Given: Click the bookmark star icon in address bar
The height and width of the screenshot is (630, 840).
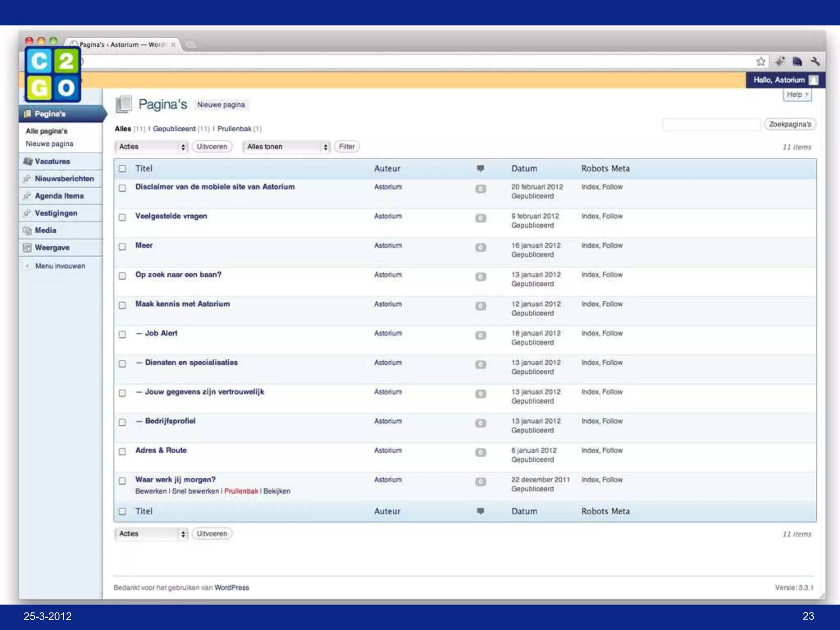Looking at the screenshot, I should (x=761, y=62).
